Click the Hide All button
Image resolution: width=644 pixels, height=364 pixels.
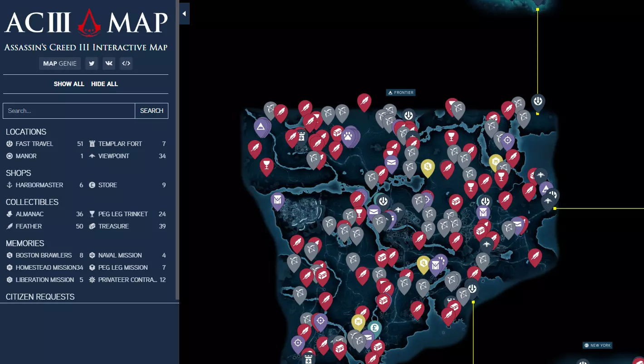coord(104,84)
